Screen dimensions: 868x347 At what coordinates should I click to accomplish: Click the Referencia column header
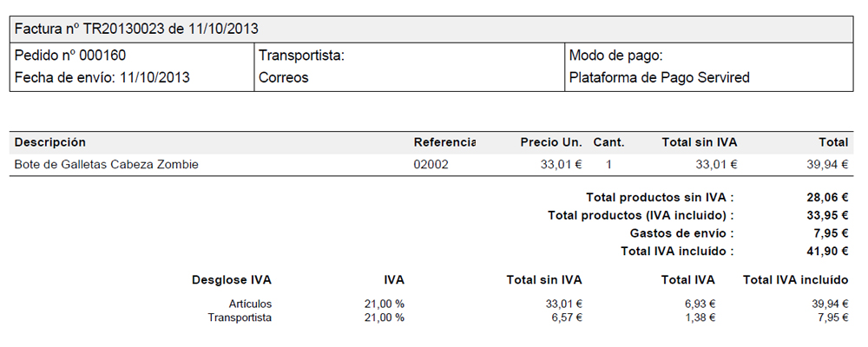point(444,142)
